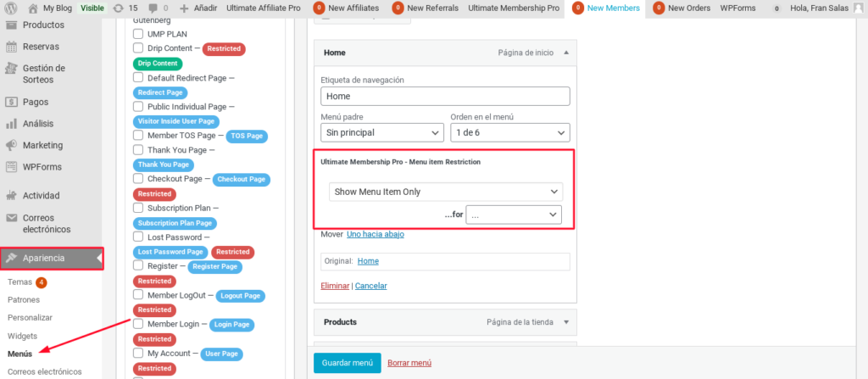Viewport: 868px width, 379px height.
Task: Click the updates icon showing 15
Action: click(x=118, y=8)
